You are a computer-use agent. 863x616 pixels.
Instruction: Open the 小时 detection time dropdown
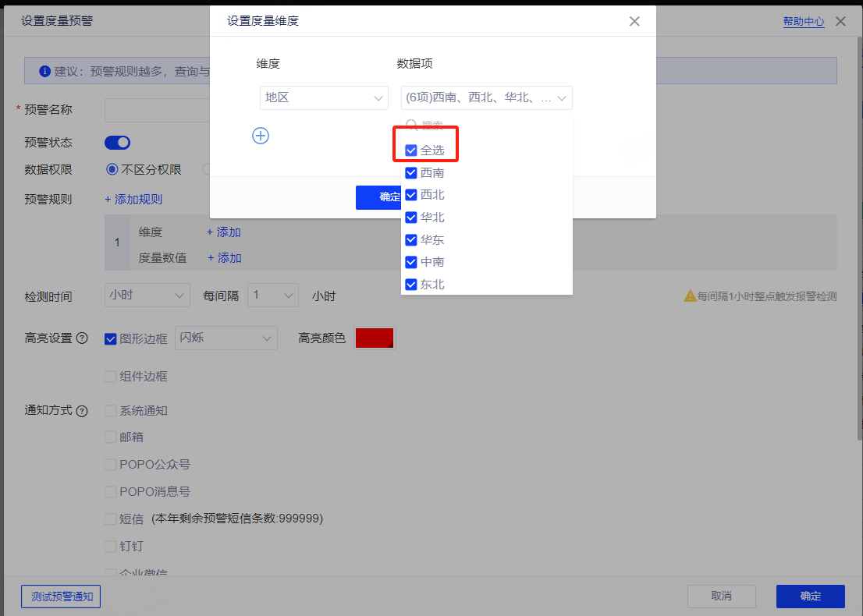tap(147, 296)
